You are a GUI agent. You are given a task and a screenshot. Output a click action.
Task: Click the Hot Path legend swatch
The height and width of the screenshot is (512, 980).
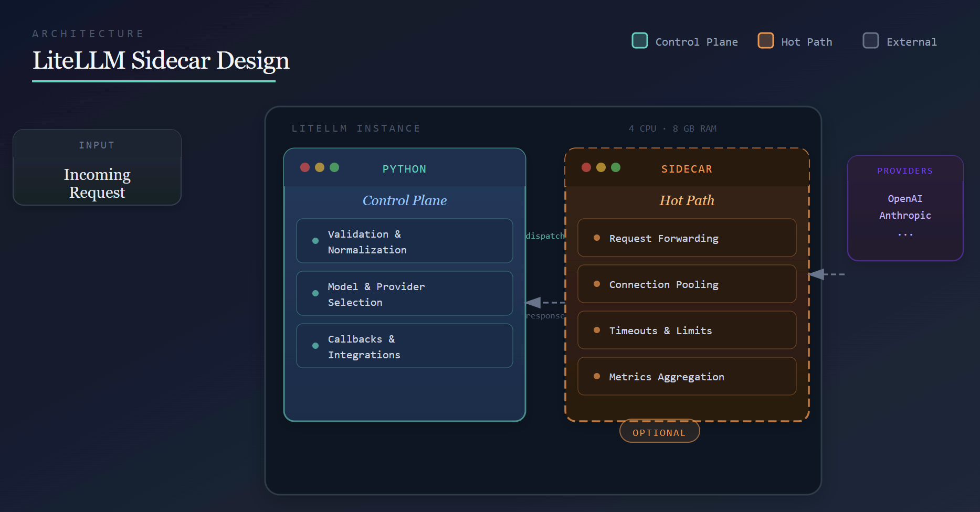point(765,40)
